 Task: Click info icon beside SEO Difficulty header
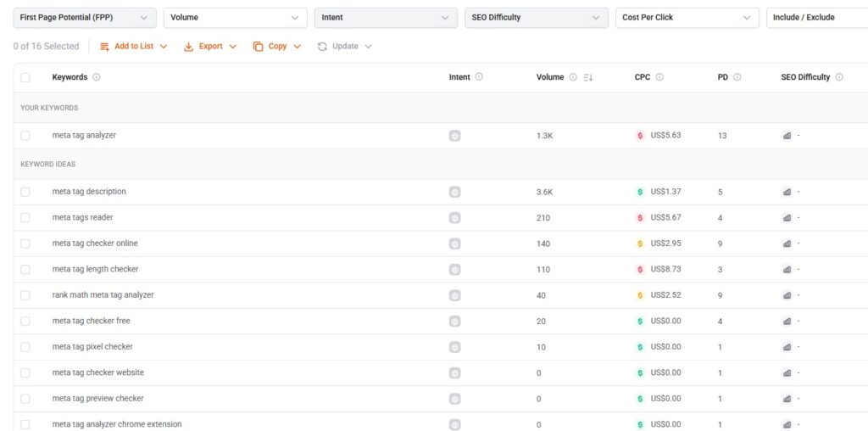click(839, 77)
